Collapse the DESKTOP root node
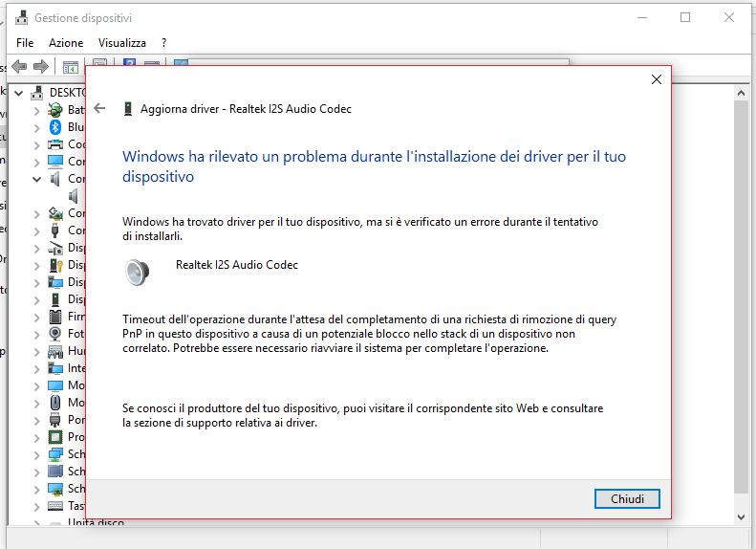The image size is (756, 549). [x=18, y=93]
